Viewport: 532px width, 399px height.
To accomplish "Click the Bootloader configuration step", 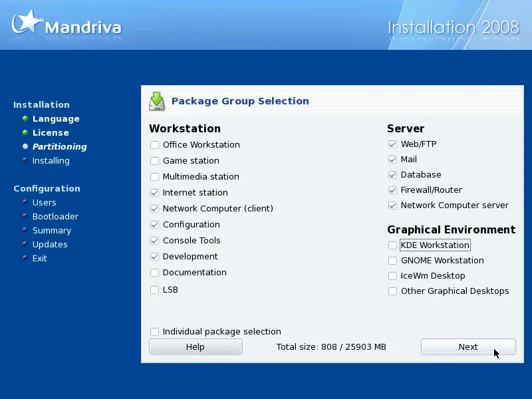I will tap(55, 217).
